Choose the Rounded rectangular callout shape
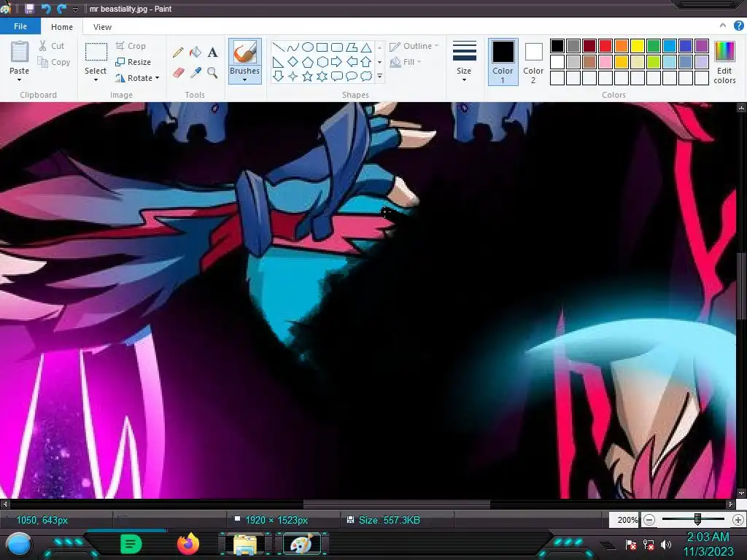Screen dimensions: 747x560 [x=337, y=76]
